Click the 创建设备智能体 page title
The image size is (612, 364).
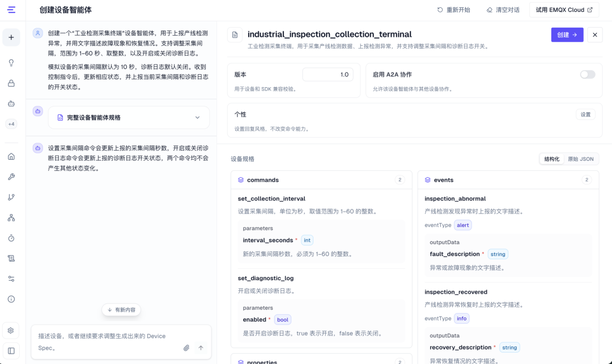pos(66,10)
